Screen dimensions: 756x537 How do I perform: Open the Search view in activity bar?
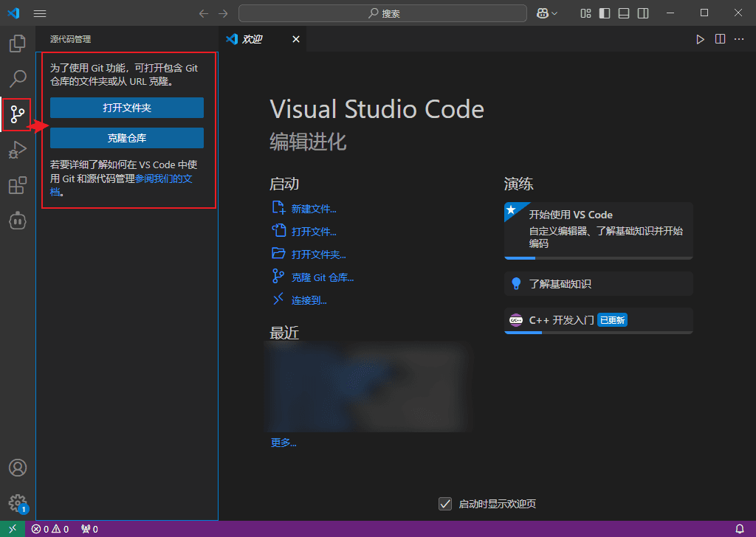click(18, 78)
